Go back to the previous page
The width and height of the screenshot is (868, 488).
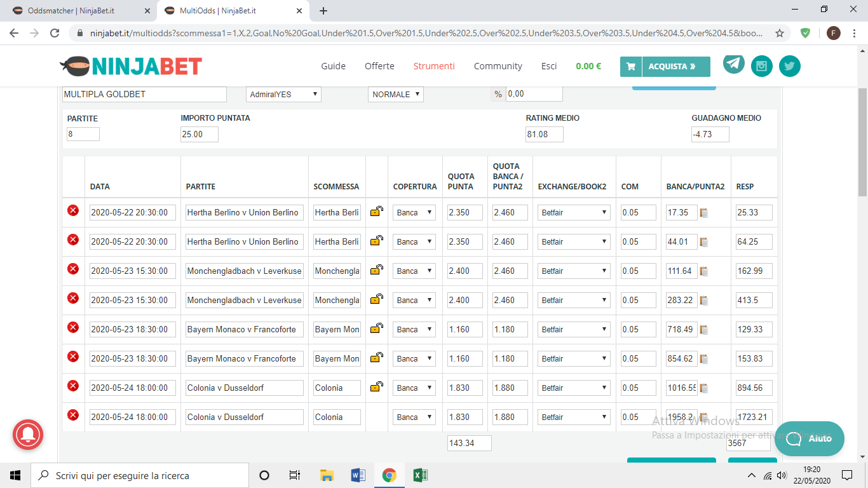[14, 33]
